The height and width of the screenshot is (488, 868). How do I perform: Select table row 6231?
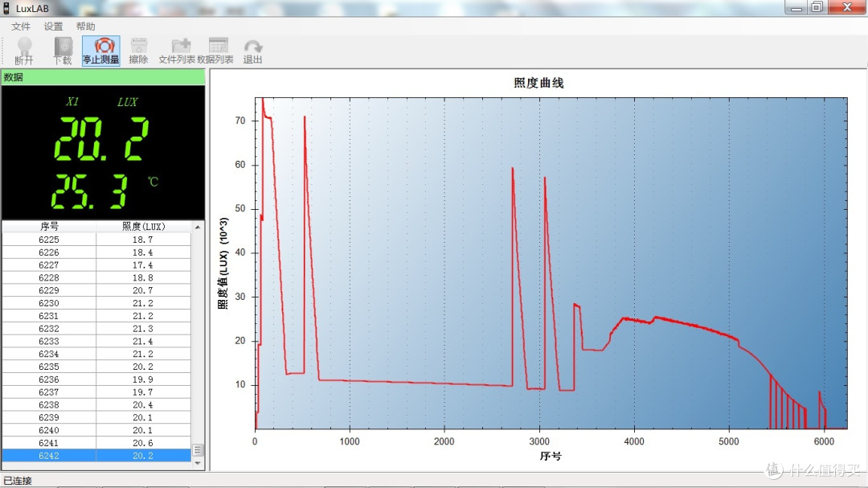(x=96, y=316)
